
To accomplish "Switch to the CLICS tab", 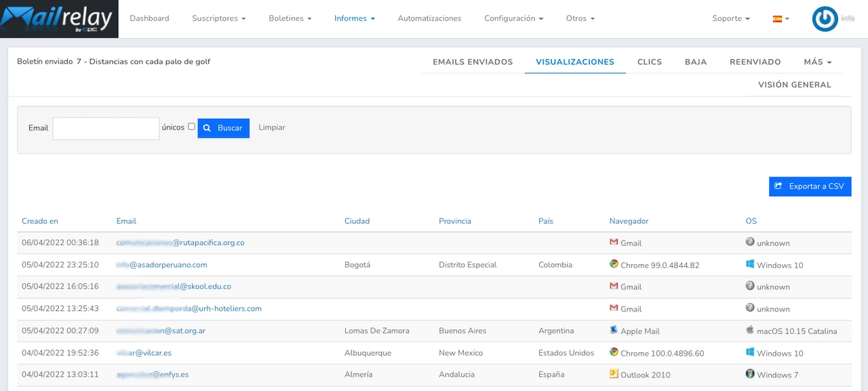I will [650, 62].
